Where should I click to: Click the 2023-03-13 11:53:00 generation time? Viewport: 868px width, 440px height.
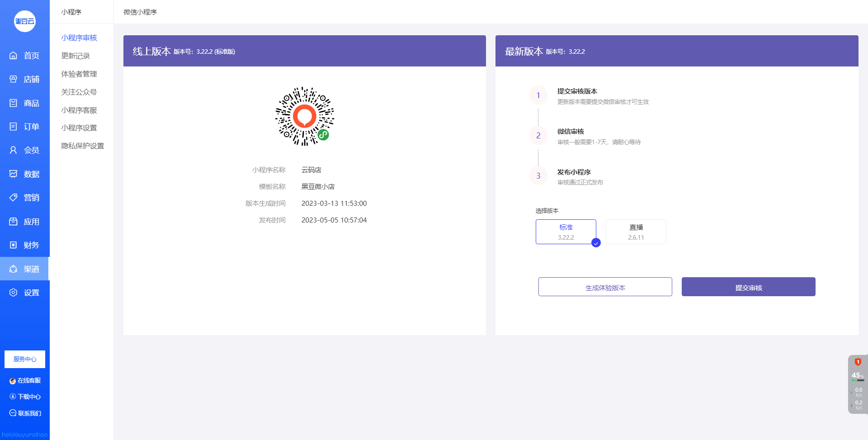coord(334,203)
